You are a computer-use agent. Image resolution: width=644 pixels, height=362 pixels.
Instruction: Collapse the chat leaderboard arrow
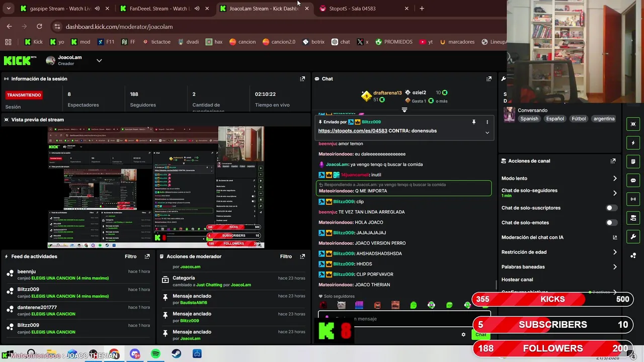(x=404, y=110)
